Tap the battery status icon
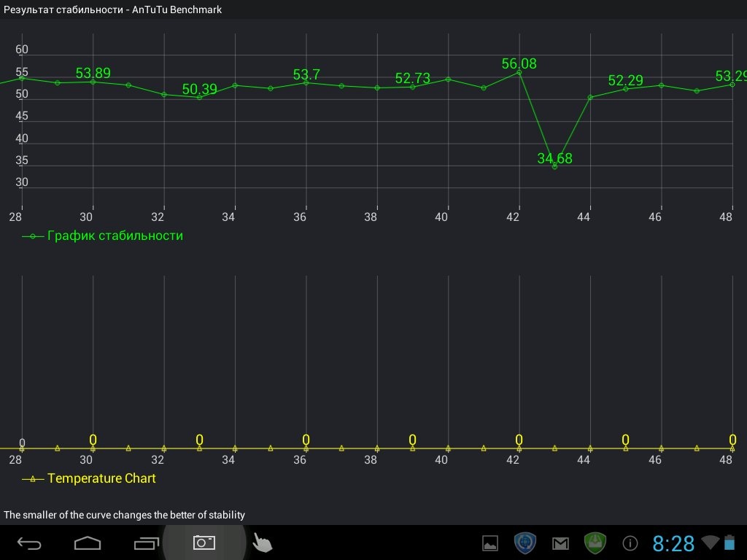Screen dimensions: 747x560 pyautogui.click(x=729, y=542)
